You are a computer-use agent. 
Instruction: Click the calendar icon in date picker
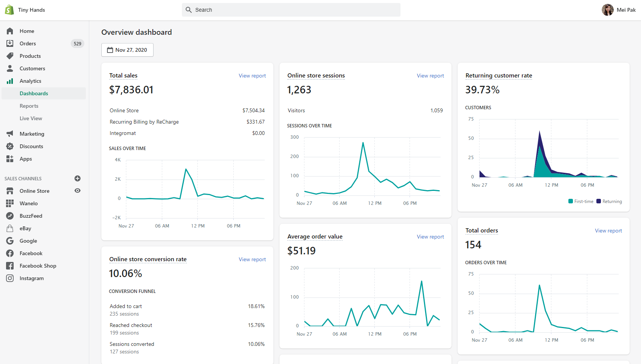[110, 50]
